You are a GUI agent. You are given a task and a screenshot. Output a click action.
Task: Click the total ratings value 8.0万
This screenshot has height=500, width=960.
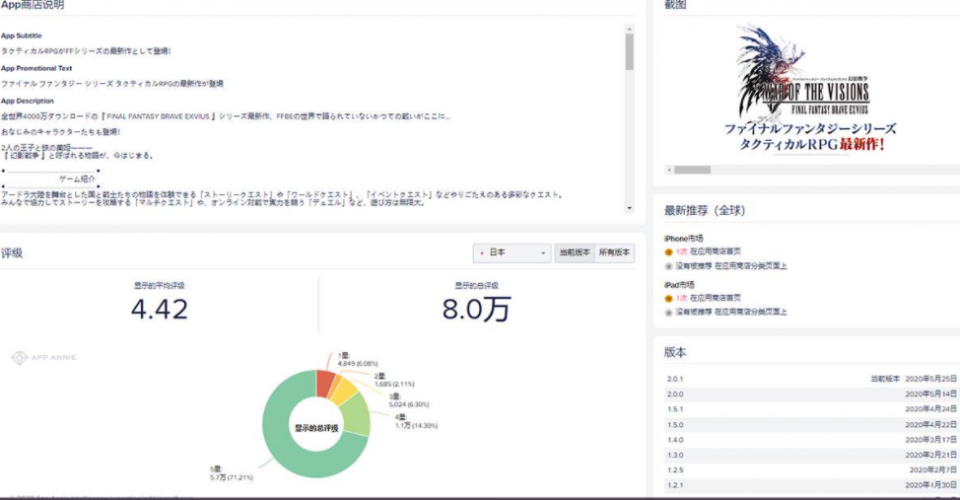point(476,309)
